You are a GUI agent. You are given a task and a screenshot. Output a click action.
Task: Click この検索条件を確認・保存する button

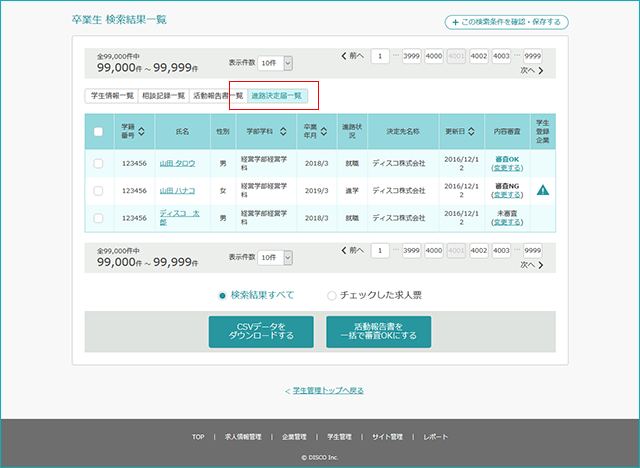click(507, 22)
